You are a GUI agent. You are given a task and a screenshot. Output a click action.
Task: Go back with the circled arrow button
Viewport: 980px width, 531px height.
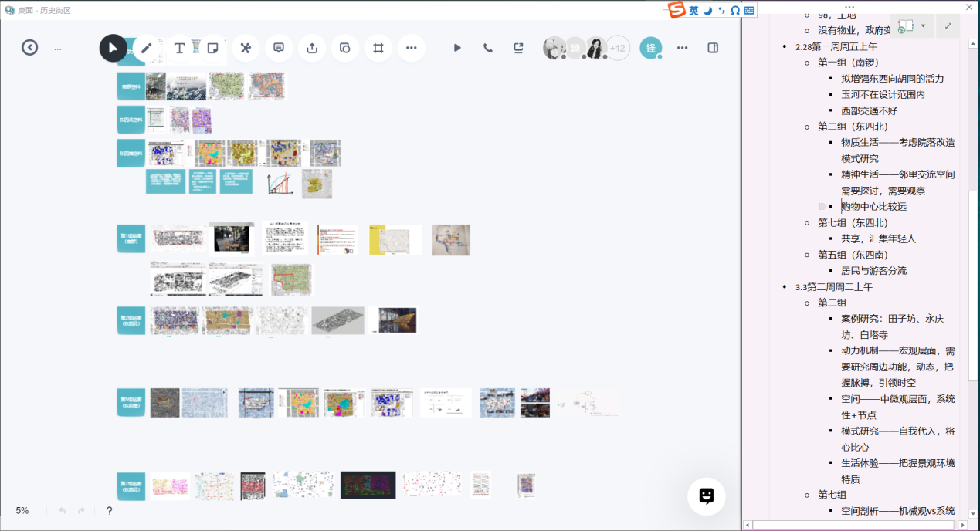pos(29,48)
